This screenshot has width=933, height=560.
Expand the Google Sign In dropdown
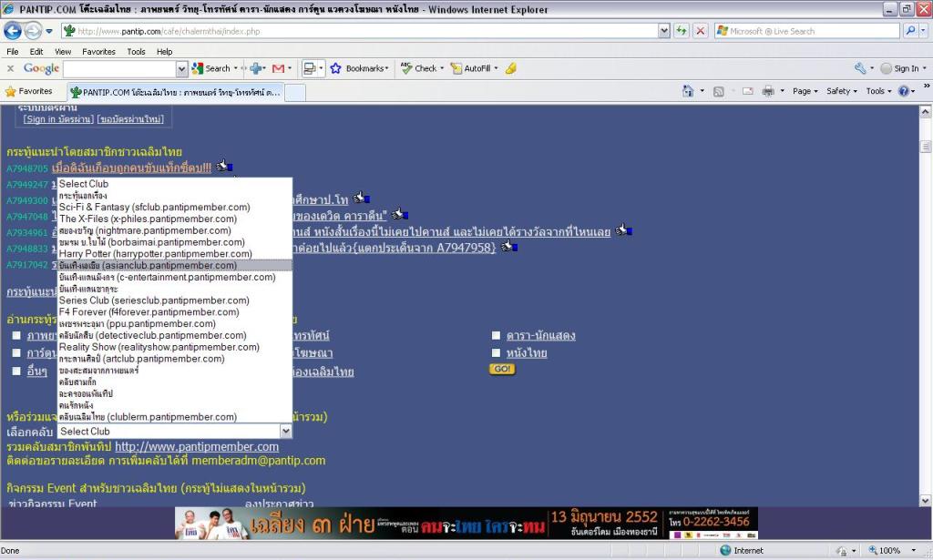[x=924, y=68]
